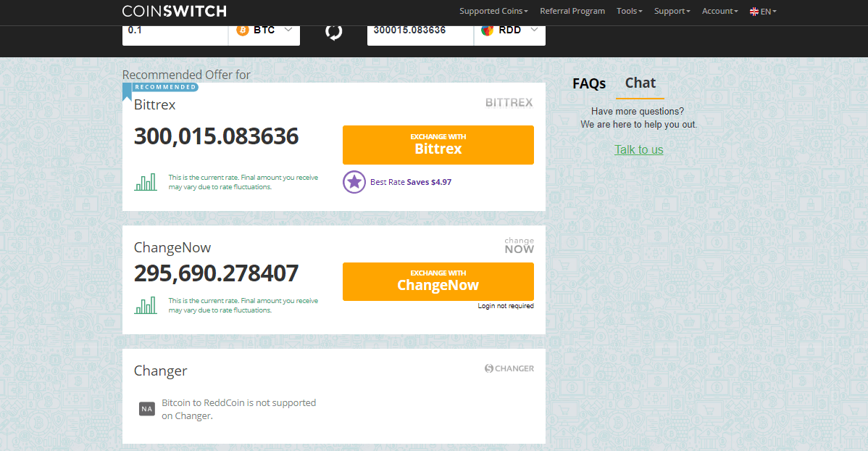This screenshot has height=451, width=868.
Task: Swap currencies with the circular arrows icon
Action: coord(334,32)
